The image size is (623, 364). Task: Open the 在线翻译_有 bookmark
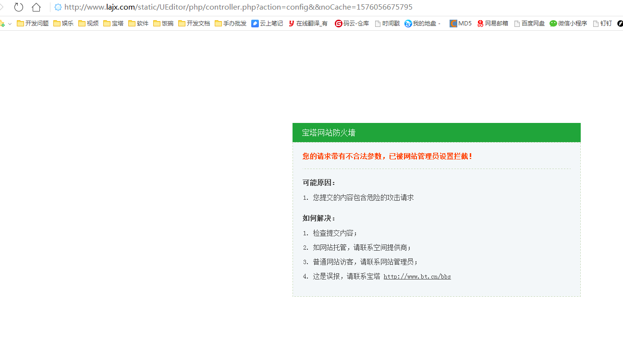[x=308, y=23]
